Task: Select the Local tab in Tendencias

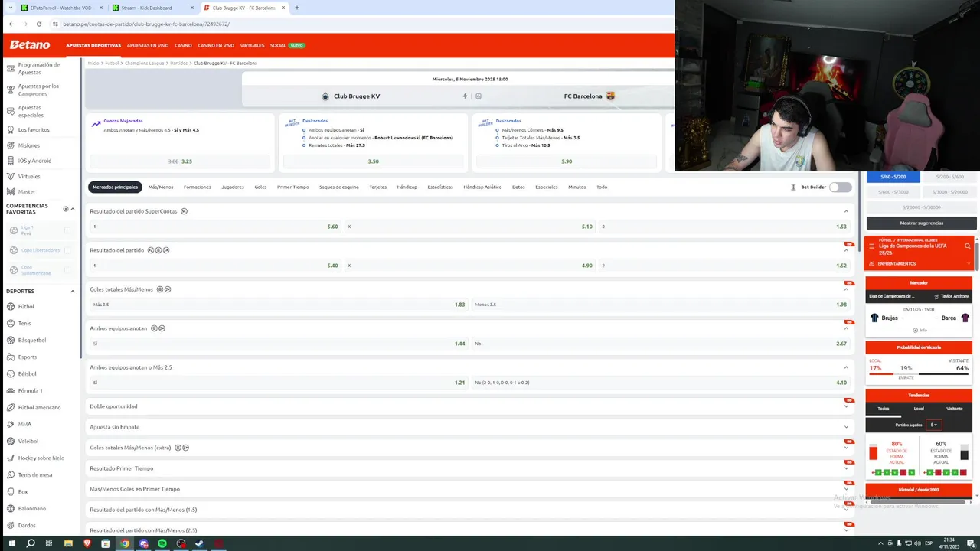Action: [x=919, y=409]
